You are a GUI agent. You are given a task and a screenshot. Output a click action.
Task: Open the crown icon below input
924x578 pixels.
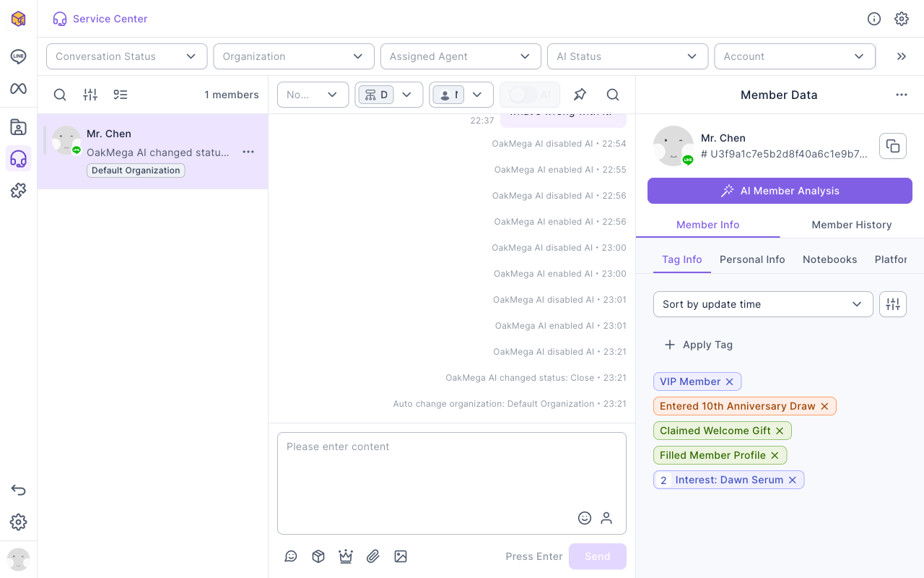(x=346, y=556)
